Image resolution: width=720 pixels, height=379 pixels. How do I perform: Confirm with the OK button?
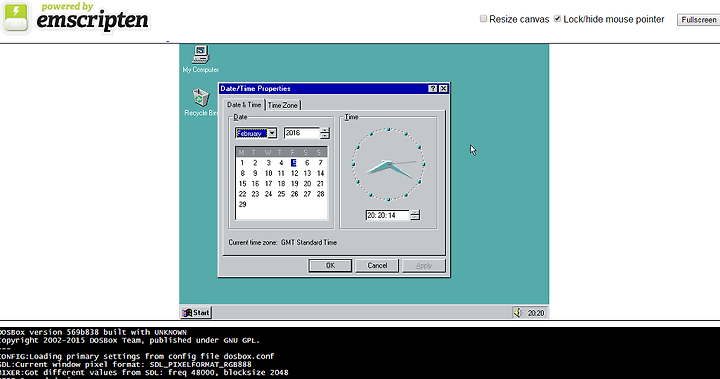point(330,266)
